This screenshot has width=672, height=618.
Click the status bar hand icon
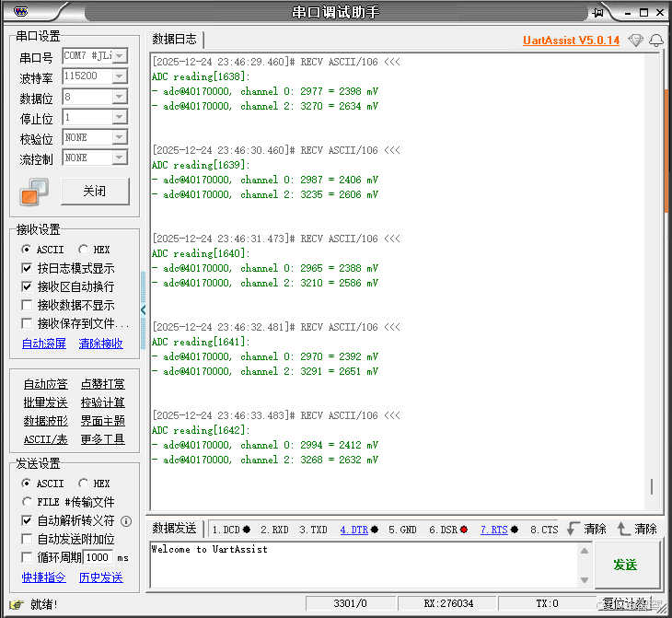click(17, 604)
